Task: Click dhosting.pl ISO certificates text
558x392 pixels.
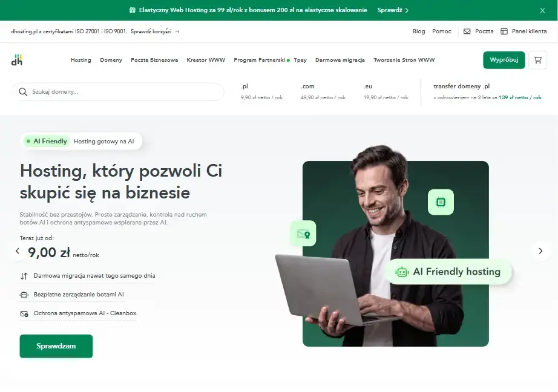Action: coord(68,31)
